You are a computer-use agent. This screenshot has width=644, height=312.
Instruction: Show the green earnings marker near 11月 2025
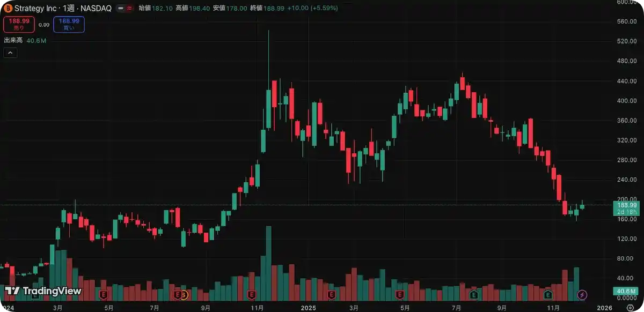(548, 294)
